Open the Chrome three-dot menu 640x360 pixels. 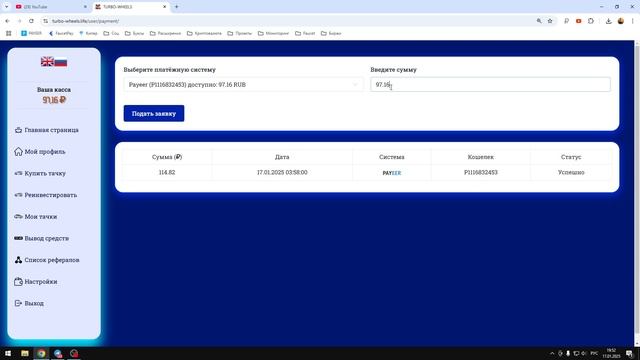tap(633, 21)
